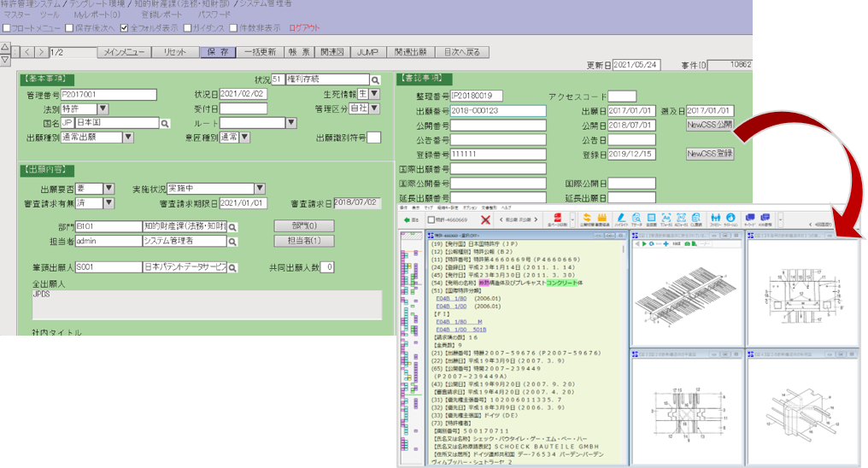
Task: Open the 実施状況 dropdown showing 実施中
Action: [x=260, y=189]
